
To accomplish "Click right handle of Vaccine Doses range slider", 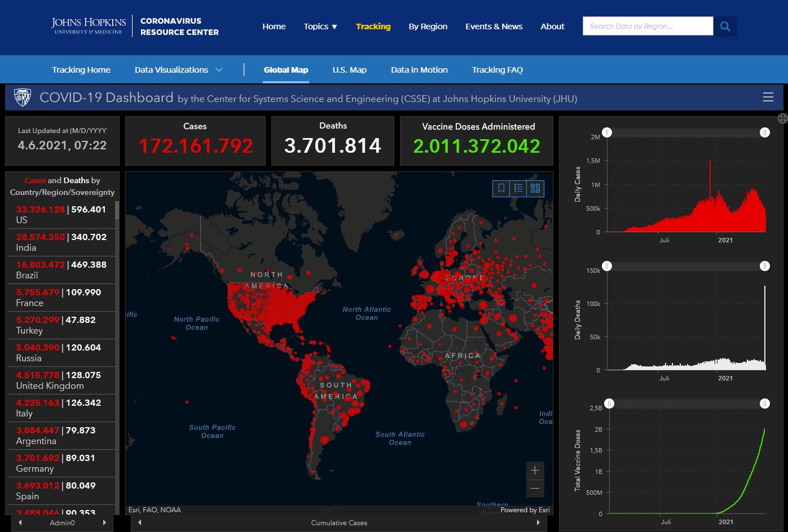I will pyautogui.click(x=764, y=404).
